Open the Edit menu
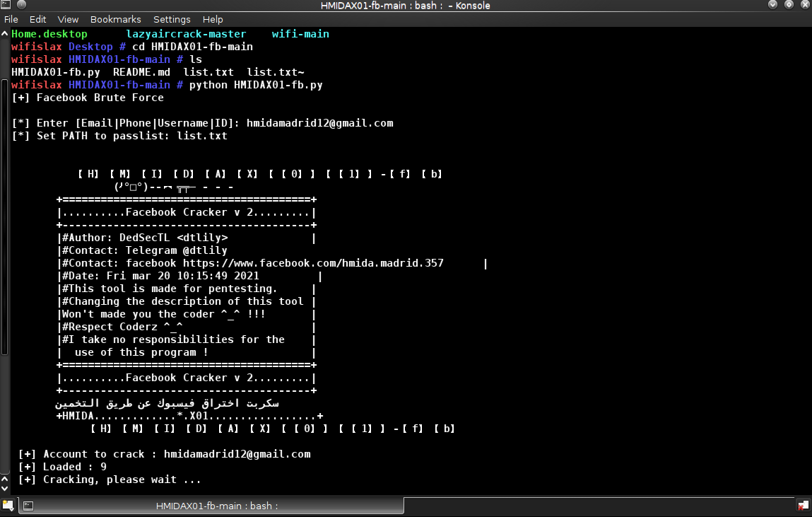This screenshot has height=517, width=812. [37, 19]
